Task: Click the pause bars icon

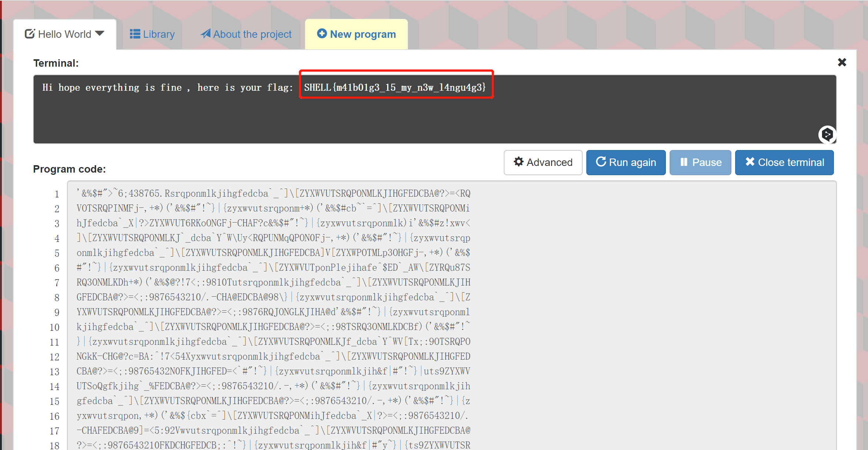Action: tap(684, 162)
